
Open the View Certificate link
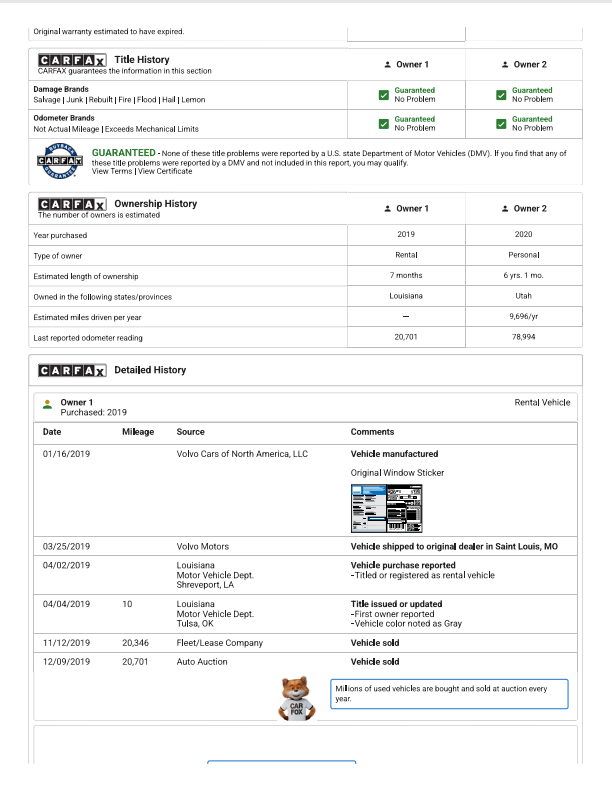(165, 172)
